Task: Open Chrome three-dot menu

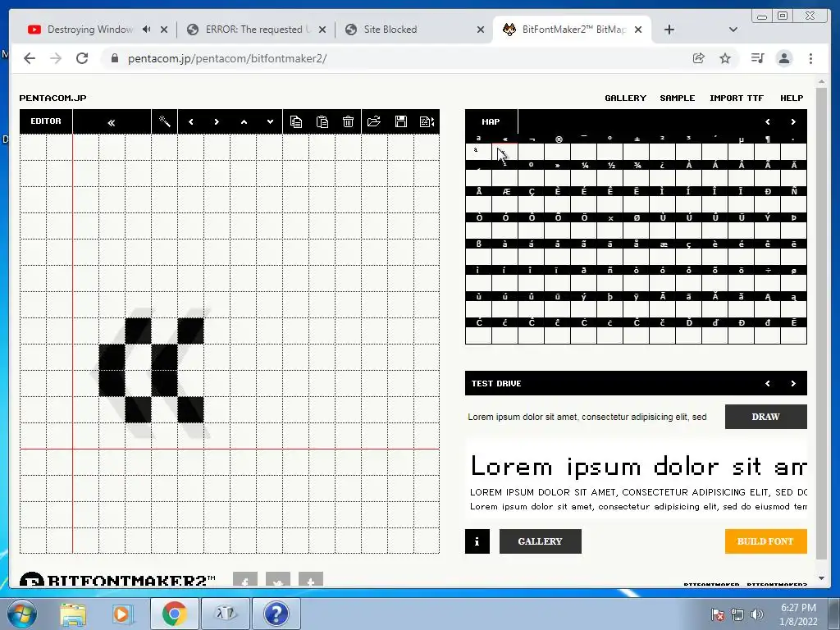Action: [810, 58]
